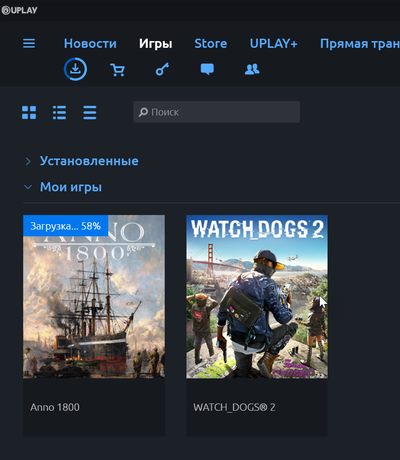Switch to grid tile view
The image size is (400, 460).
[x=29, y=113]
